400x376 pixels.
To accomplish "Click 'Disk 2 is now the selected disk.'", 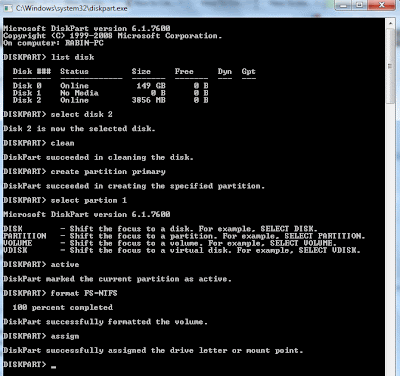I will click(x=79, y=129).
